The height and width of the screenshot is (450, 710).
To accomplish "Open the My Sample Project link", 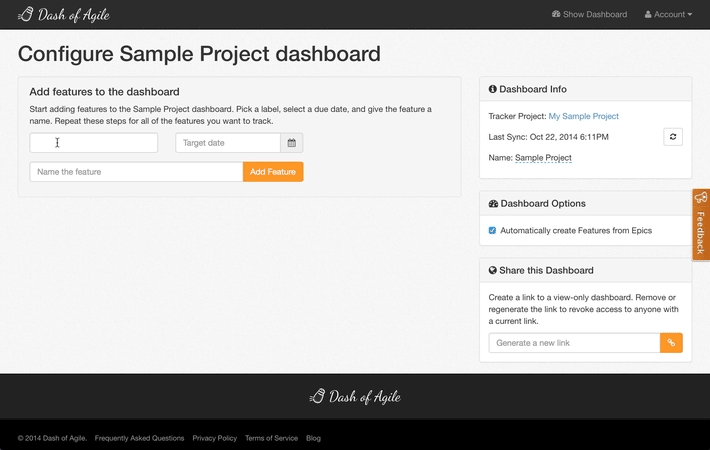I will pos(583,117).
